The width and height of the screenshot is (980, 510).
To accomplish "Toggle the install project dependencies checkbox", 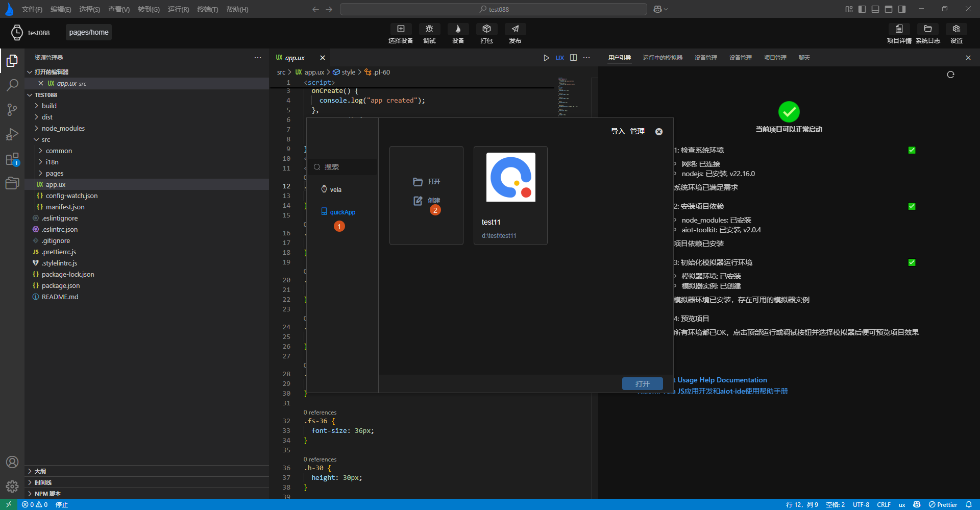I will [x=912, y=206].
